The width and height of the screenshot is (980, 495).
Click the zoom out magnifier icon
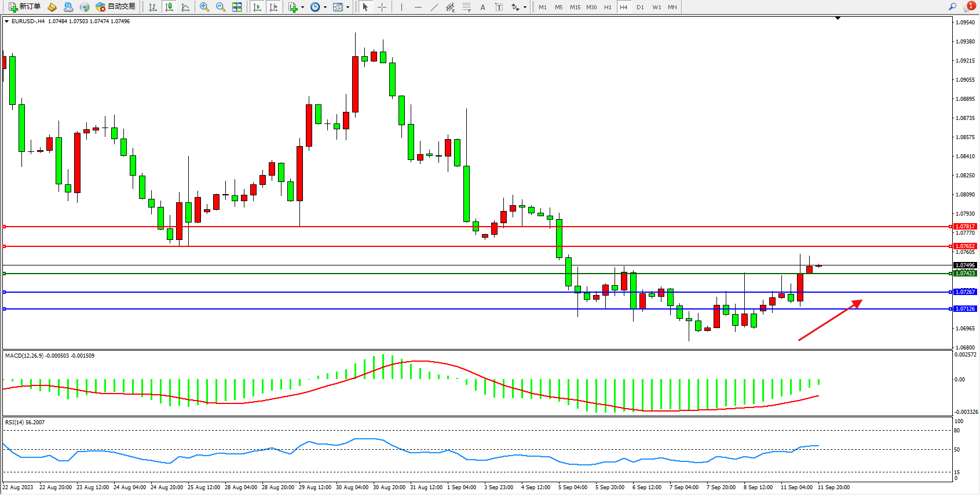(221, 7)
